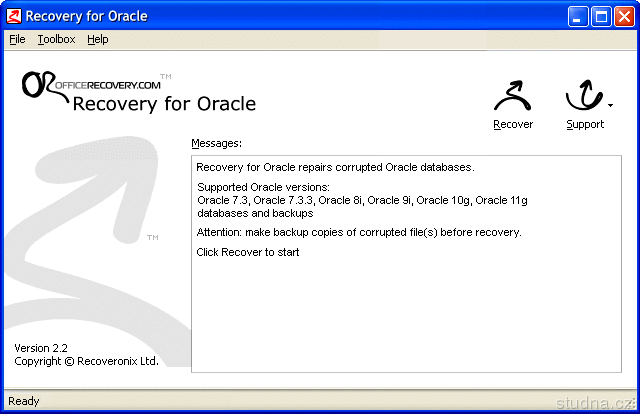
Task: Maximize the Recovery for Oracle window
Action: click(x=601, y=17)
